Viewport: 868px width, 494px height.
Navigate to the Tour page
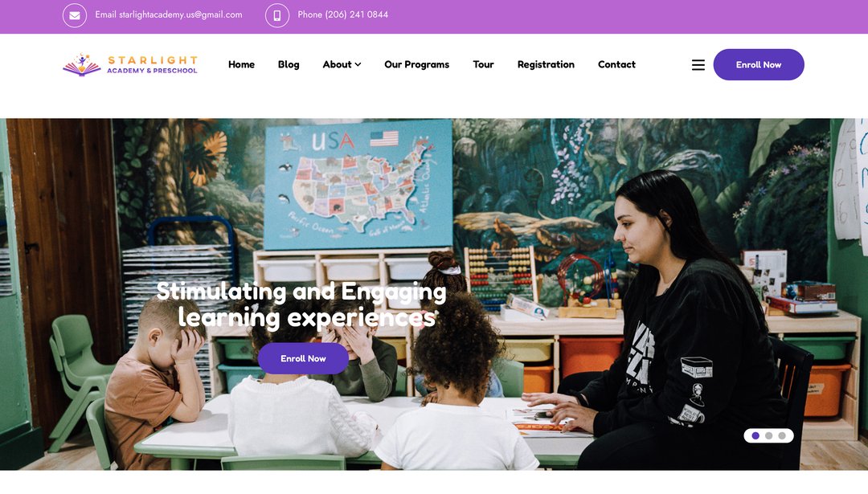coord(483,65)
